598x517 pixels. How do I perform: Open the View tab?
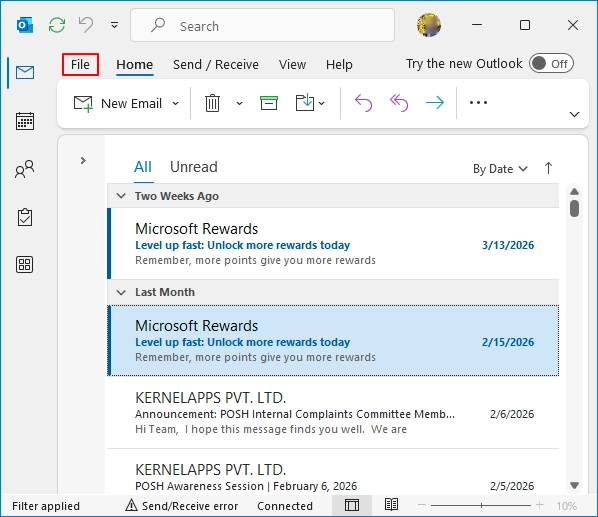click(292, 64)
